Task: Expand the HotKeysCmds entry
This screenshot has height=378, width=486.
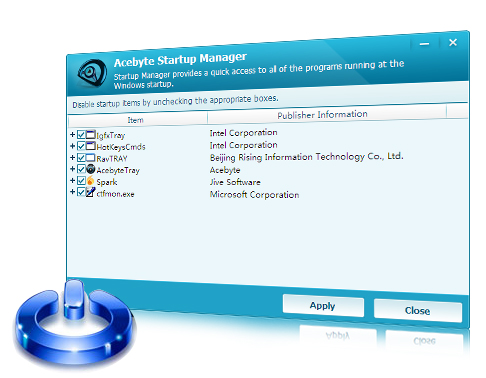Action: (72, 146)
